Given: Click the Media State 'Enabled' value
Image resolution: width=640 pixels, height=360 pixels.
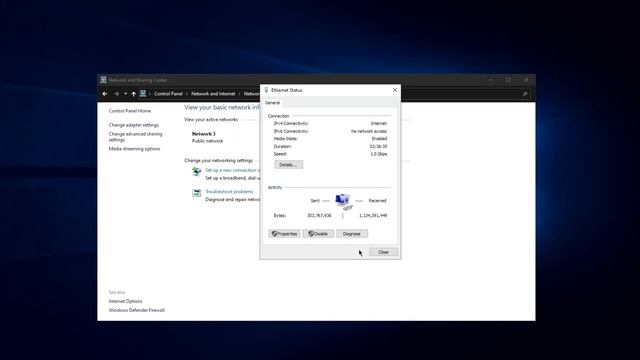Looking at the screenshot, I should [379, 139].
